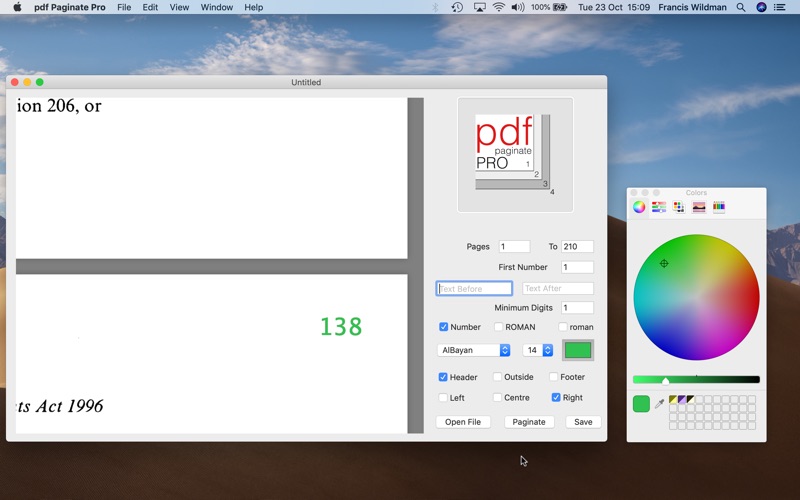
Task: Click the current green swatch in Colors
Action: [x=641, y=404]
